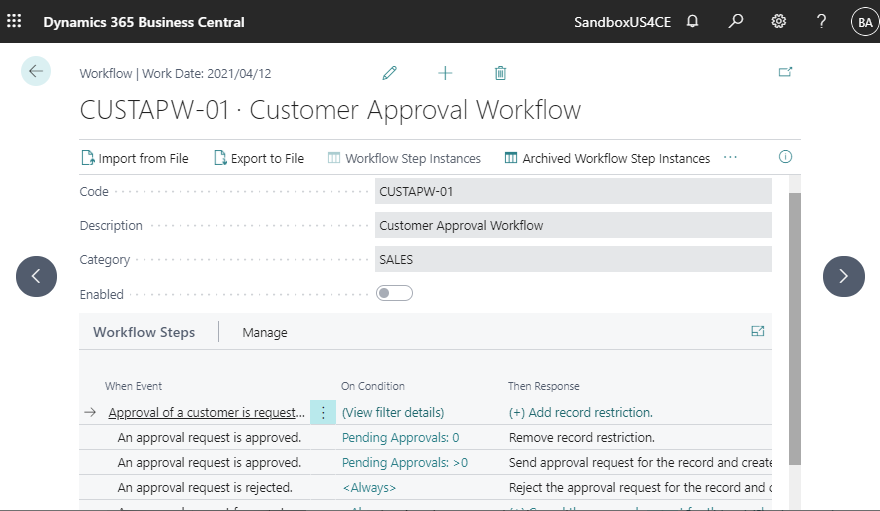Select the Workflow Steps heading
Image resolution: width=880 pixels, height=511 pixels.
144,332
